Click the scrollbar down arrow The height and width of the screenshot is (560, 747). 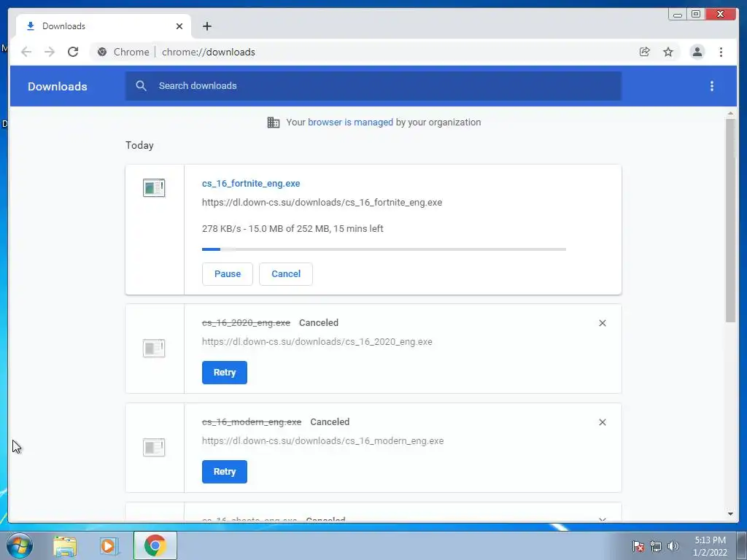pyautogui.click(x=730, y=514)
